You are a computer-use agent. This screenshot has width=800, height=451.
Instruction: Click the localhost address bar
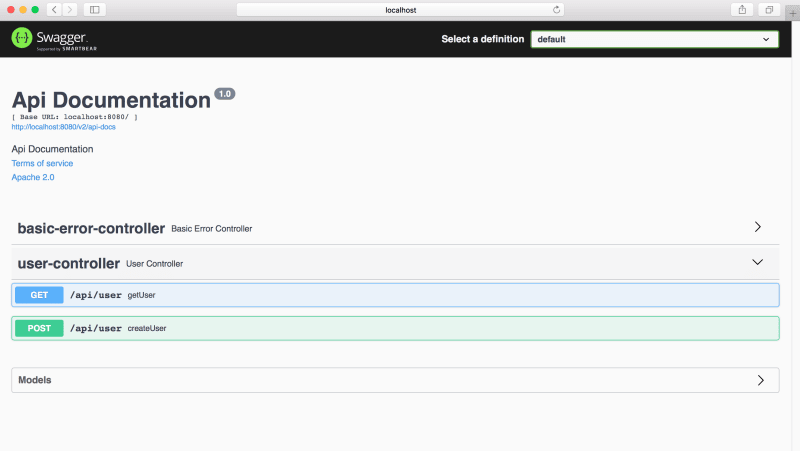[400, 9]
